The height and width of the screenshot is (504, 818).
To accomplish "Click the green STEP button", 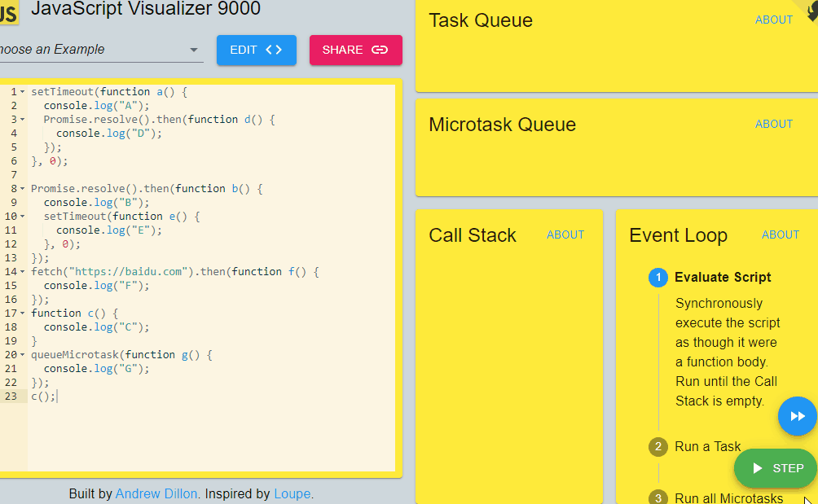I will point(776,468).
